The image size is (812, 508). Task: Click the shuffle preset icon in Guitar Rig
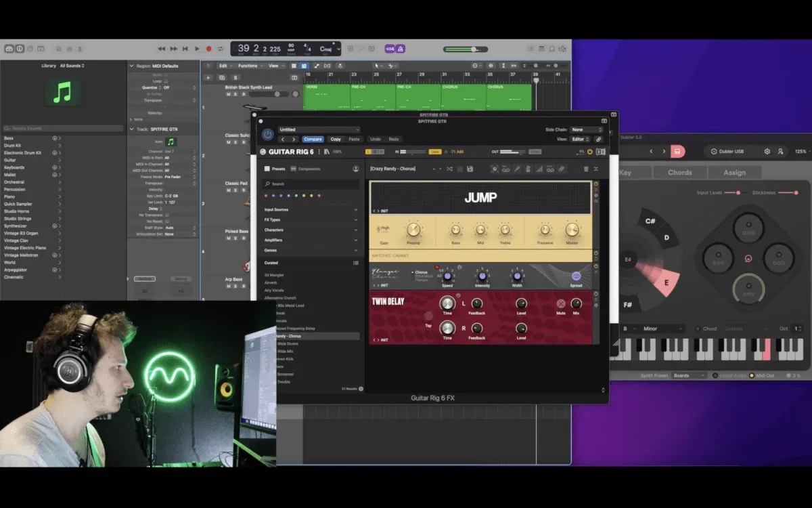click(x=450, y=169)
